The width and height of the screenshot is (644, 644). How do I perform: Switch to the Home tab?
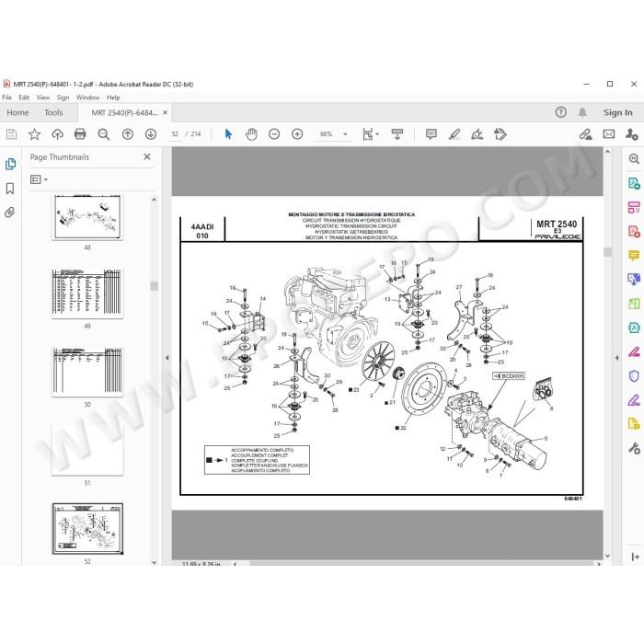[17, 112]
